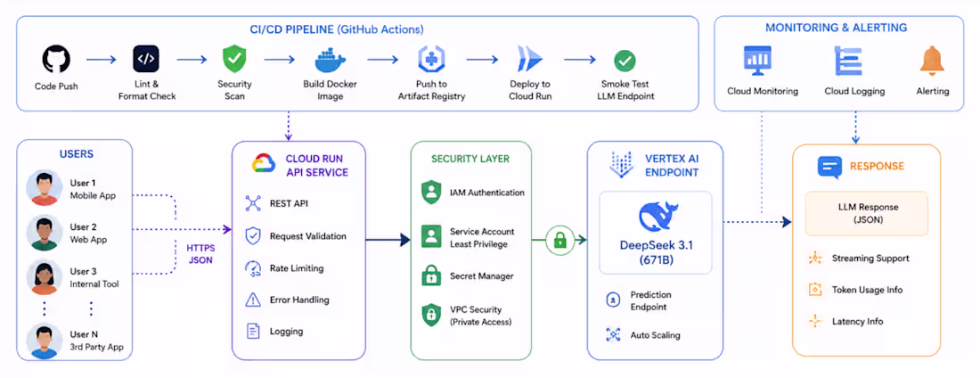
Task: Select the Docker whale Build Image icon
Action: (x=330, y=60)
